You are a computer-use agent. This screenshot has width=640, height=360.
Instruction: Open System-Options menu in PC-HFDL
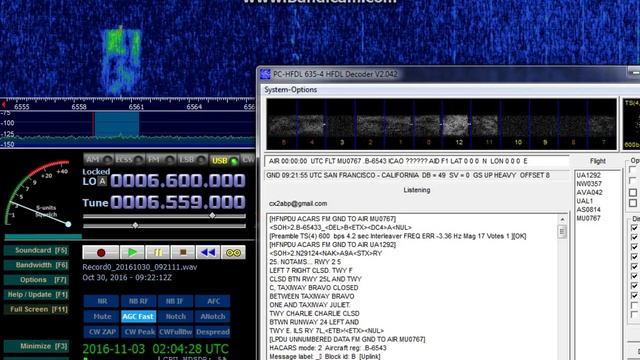pos(290,90)
